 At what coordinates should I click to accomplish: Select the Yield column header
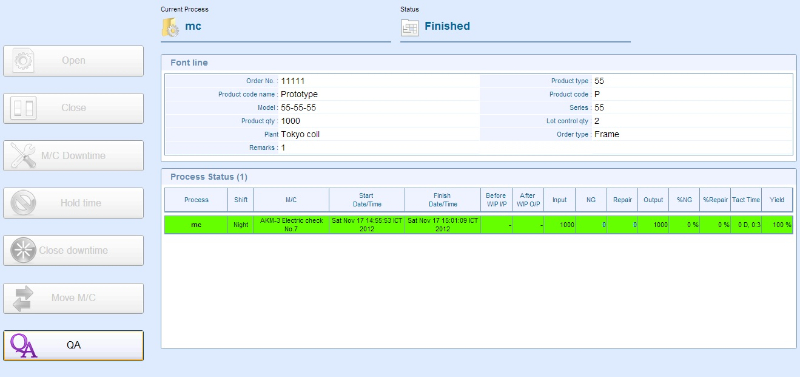point(777,200)
